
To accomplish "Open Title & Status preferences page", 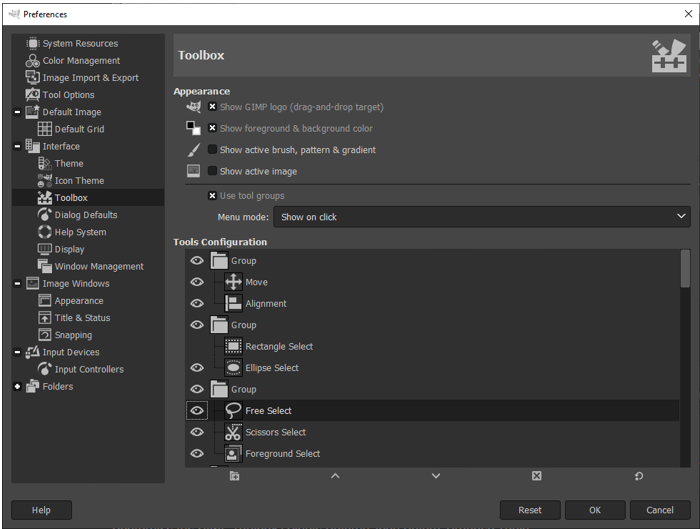I will [x=82, y=318].
